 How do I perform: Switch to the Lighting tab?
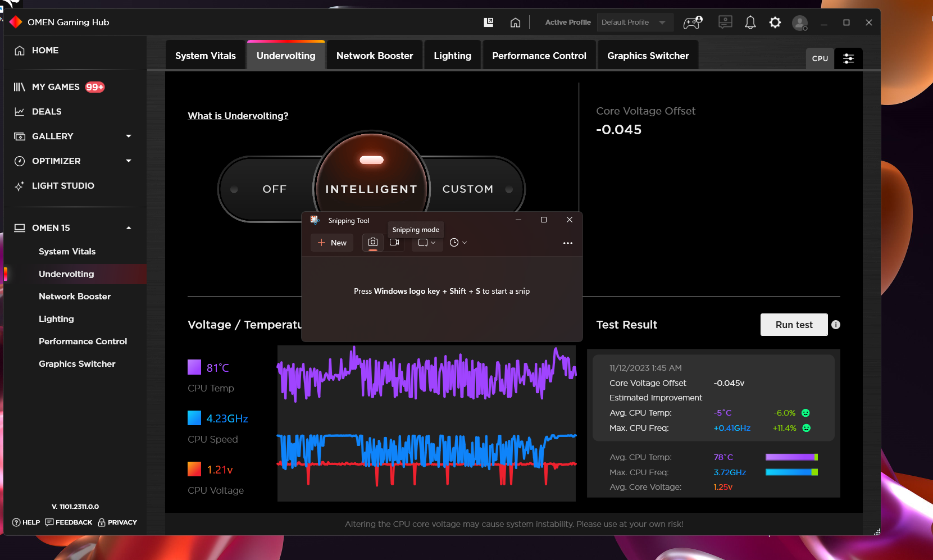point(452,56)
